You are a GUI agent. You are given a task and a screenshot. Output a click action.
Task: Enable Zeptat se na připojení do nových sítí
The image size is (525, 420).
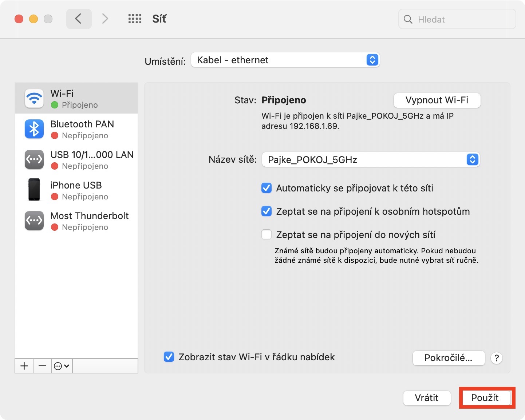click(x=267, y=235)
